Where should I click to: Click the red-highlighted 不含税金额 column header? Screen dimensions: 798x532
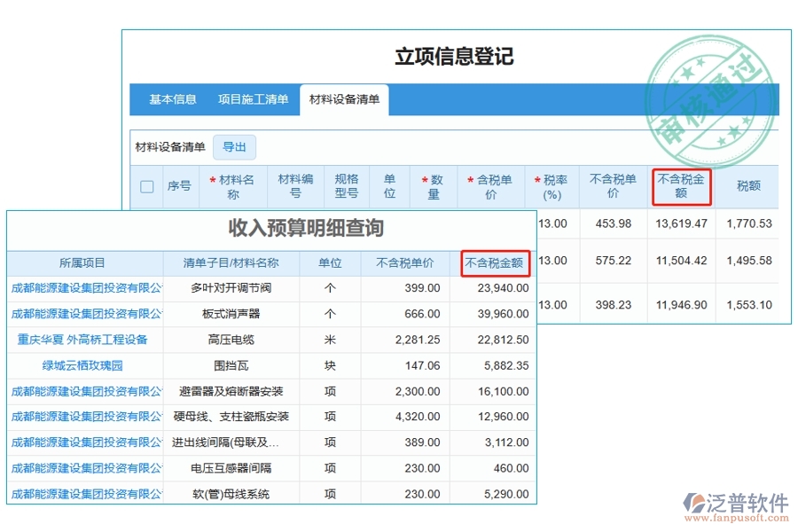pyautogui.click(x=682, y=186)
